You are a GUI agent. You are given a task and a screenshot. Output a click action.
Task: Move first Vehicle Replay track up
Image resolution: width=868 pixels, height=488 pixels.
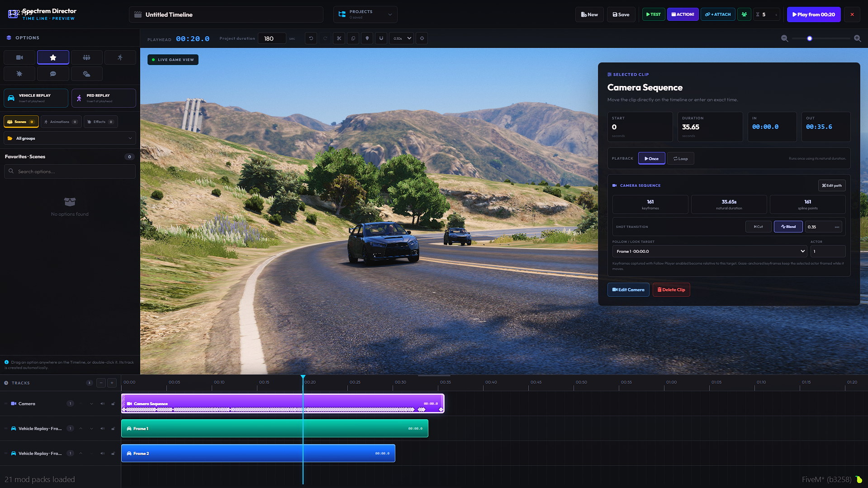point(81,429)
